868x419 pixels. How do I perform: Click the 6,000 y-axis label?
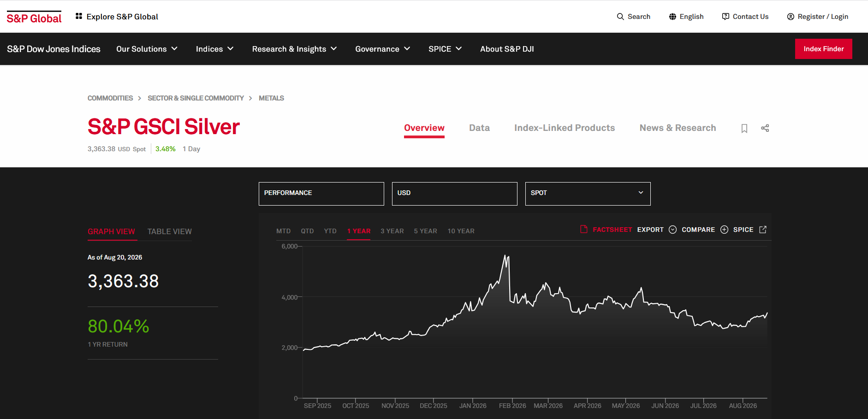pos(289,247)
